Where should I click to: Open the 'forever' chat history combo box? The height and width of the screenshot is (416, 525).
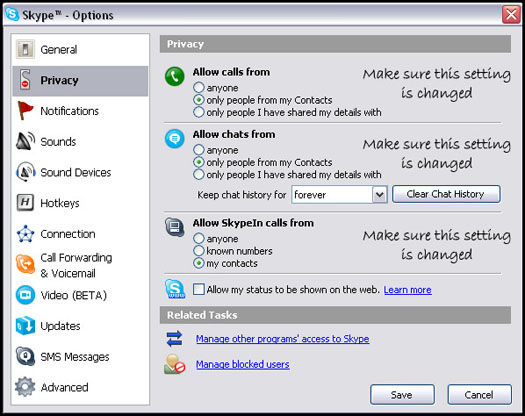[x=339, y=195]
